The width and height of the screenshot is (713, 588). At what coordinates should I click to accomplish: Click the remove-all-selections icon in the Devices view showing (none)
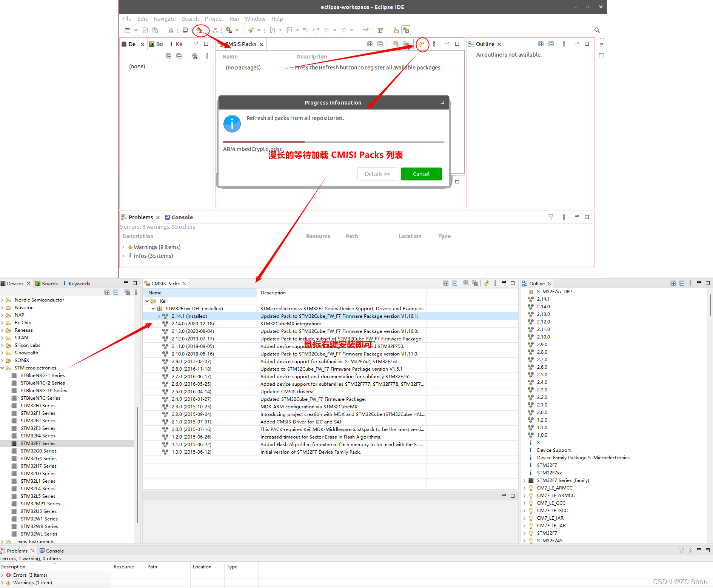(x=194, y=56)
